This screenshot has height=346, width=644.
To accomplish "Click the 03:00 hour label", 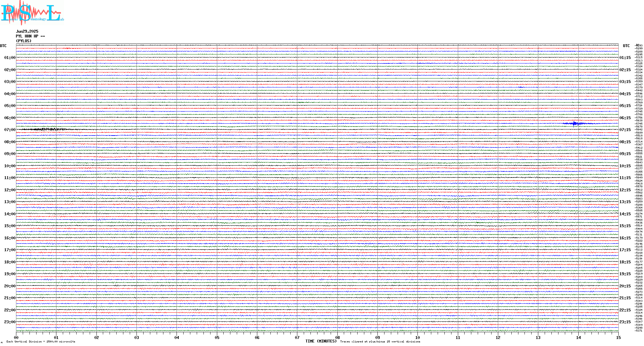I will (10, 82).
